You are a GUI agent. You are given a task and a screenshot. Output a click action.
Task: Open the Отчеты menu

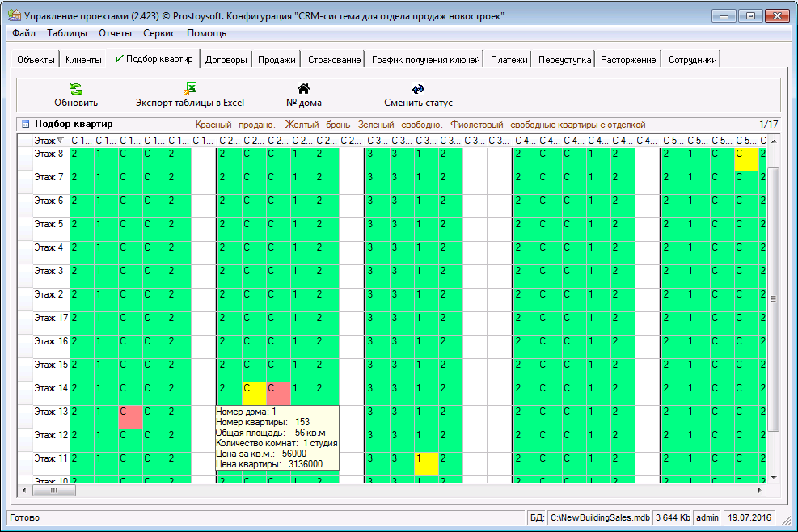[x=115, y=33]
